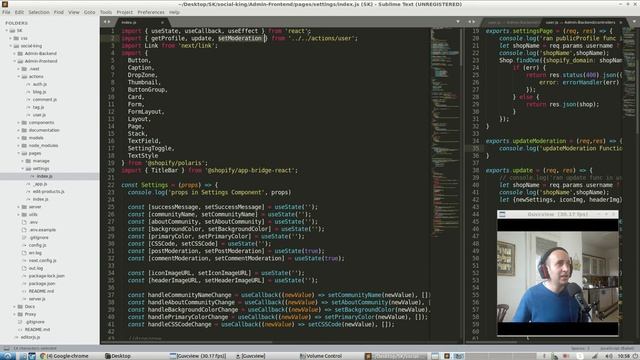Click the Chrome icon in taskbar
640x360 pixels.
[x=43, y=356]
